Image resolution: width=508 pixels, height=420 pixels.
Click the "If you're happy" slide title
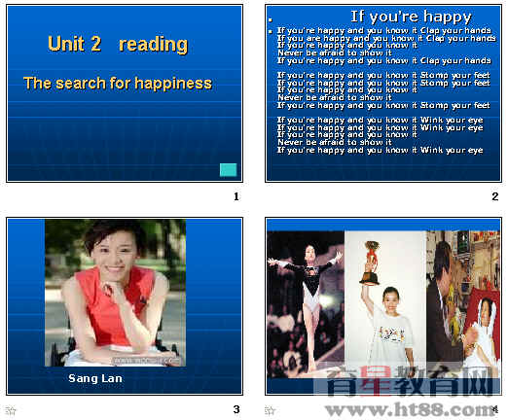tap(411, 17)
